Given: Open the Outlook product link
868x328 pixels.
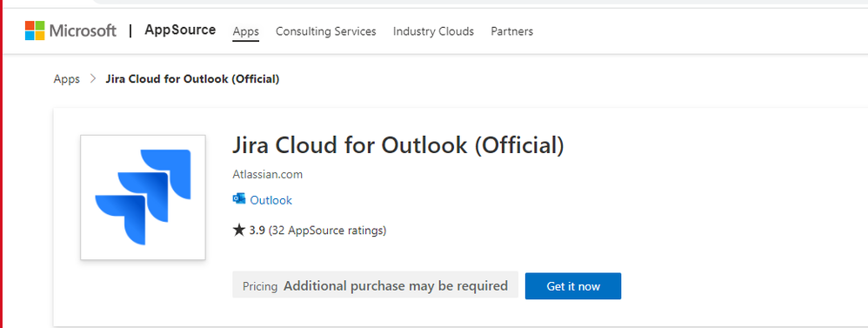Looking at the screenshot, I should pyautogui.click(x=270, y=201).
